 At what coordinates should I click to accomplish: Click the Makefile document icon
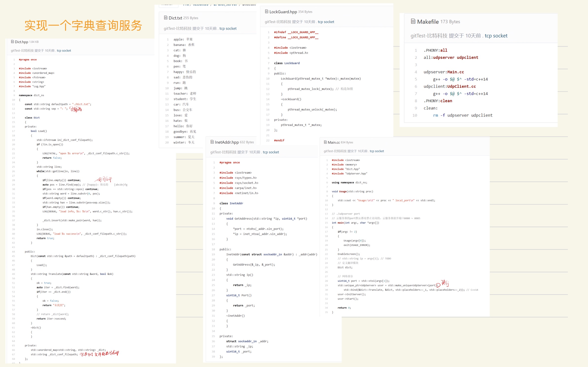tap(413, 21)
